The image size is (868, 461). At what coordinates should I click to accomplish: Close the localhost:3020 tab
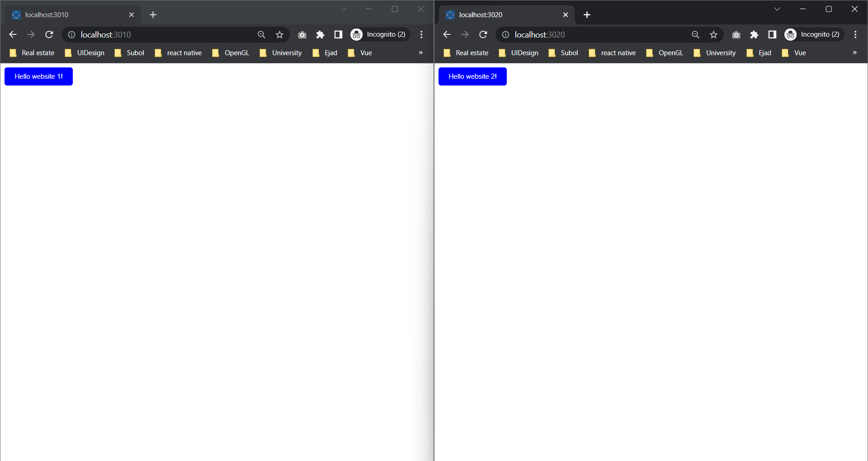pos(566,15)
